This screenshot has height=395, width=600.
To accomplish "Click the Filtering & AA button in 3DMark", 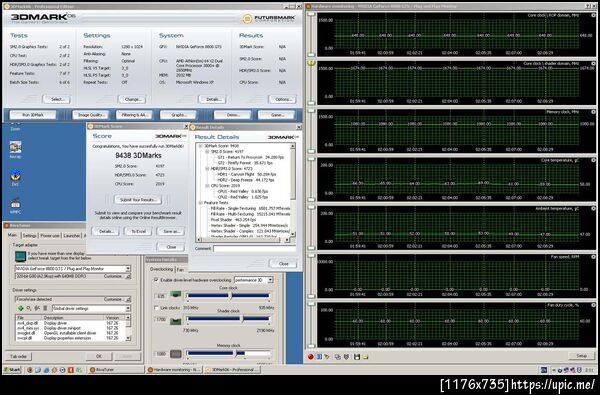I will pyautogui.click(x=134, y=115).
